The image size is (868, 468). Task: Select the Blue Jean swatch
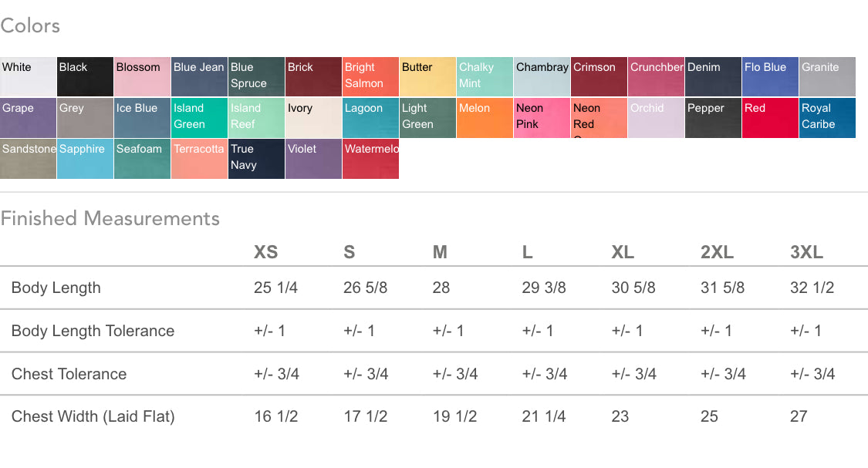199,77
